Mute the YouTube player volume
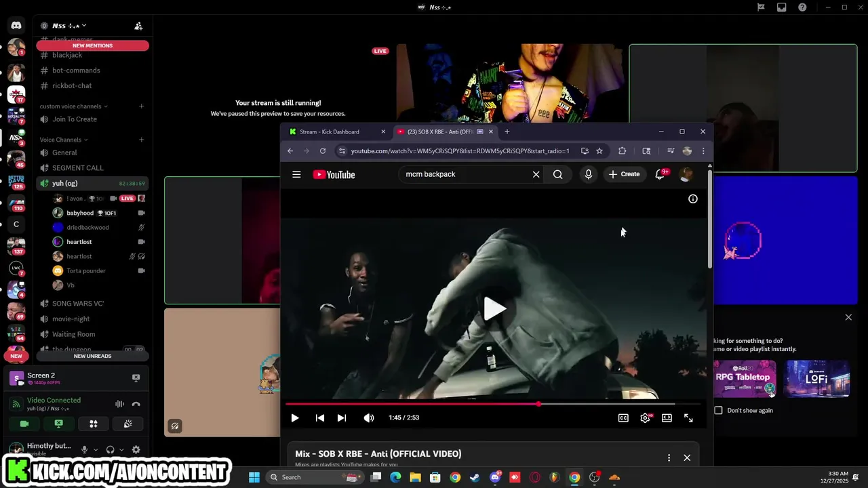868x488 pixels. [x=369, y=418]
